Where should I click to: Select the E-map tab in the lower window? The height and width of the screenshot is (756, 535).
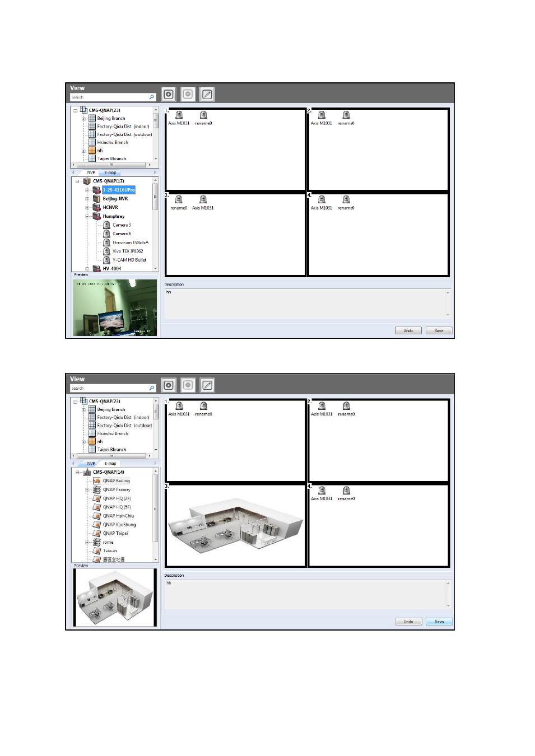(110, 463)
